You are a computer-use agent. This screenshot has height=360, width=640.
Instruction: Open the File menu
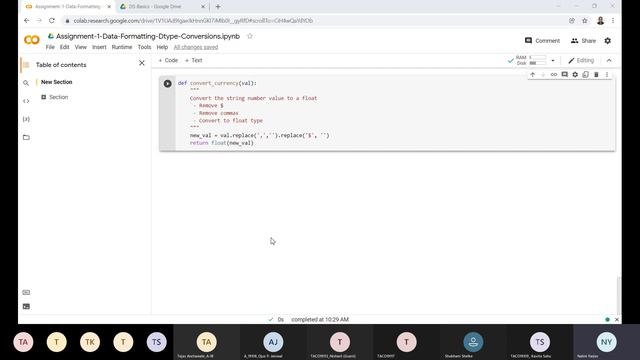tap(50, 47)
